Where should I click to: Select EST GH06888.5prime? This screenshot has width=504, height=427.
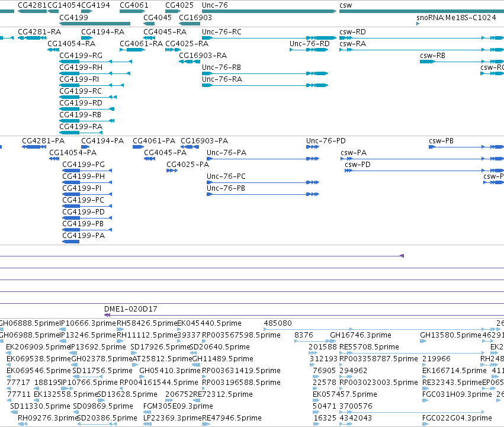click(29, 323)
